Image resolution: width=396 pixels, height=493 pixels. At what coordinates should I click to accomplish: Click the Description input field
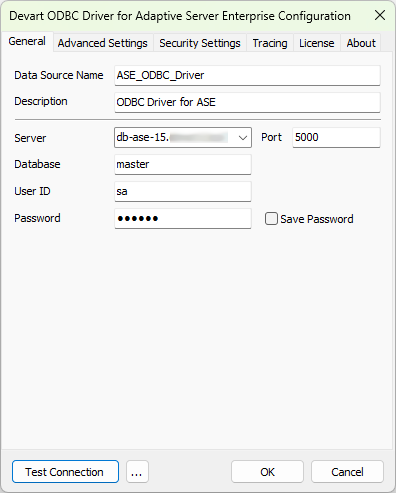click(247, 102)
